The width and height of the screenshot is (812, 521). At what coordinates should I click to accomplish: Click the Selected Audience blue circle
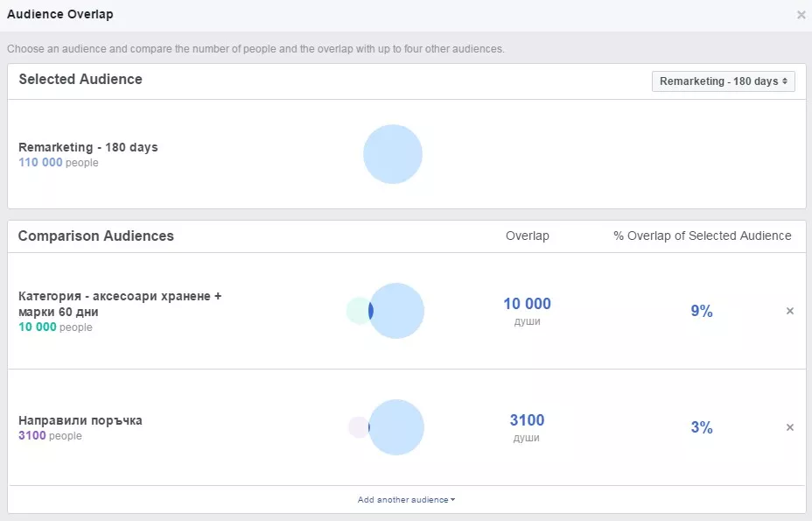[x=393, y=154]
